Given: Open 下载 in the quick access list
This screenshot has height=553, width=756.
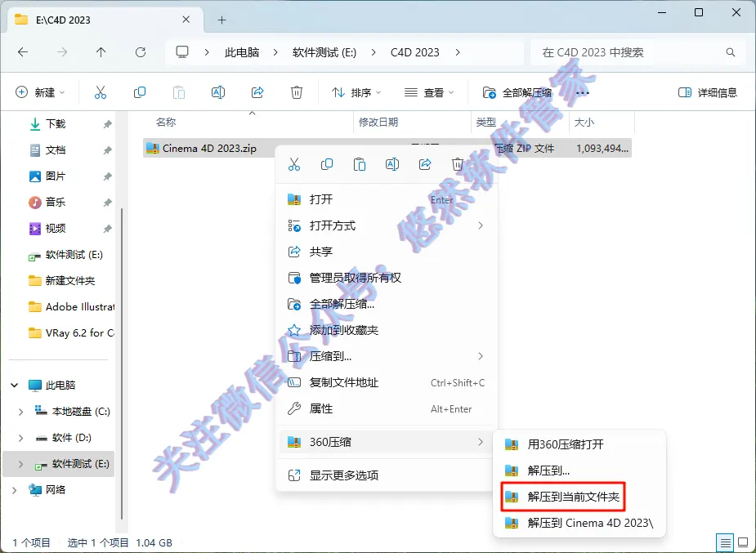Looking at the screenshot, I should tap(56, 124).
